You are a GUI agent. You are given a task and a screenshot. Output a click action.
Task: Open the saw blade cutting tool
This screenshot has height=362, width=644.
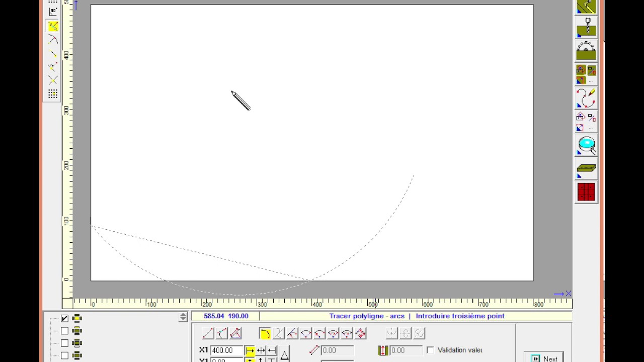click(586, 51)
